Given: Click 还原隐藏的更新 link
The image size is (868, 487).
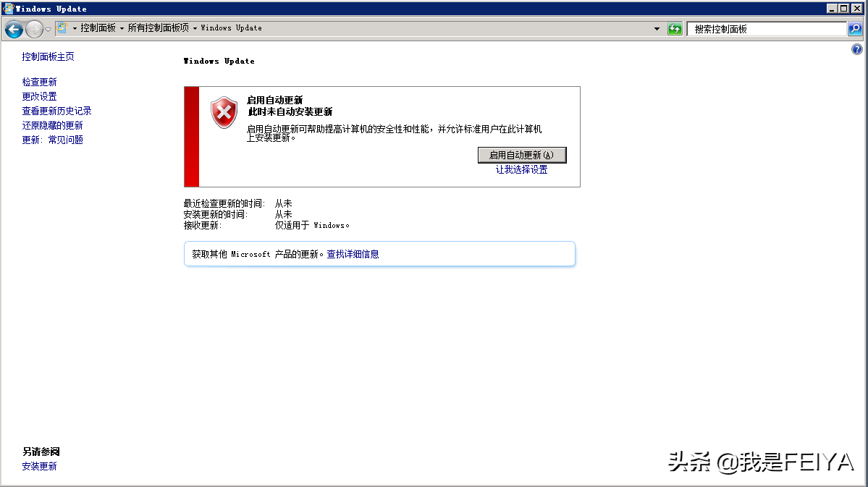Looking at the screenshot, I should pyautogui.click(x=53, y=125).
